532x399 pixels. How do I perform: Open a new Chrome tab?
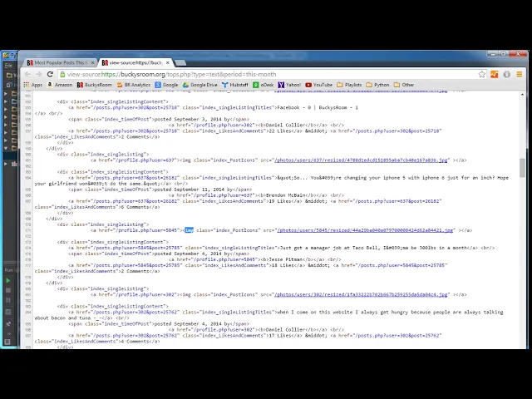(180, 63)
